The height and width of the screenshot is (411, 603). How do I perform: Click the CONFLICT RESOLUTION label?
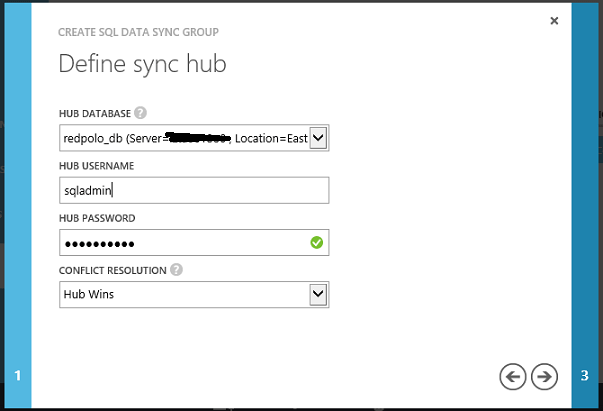tap(113, 271)
